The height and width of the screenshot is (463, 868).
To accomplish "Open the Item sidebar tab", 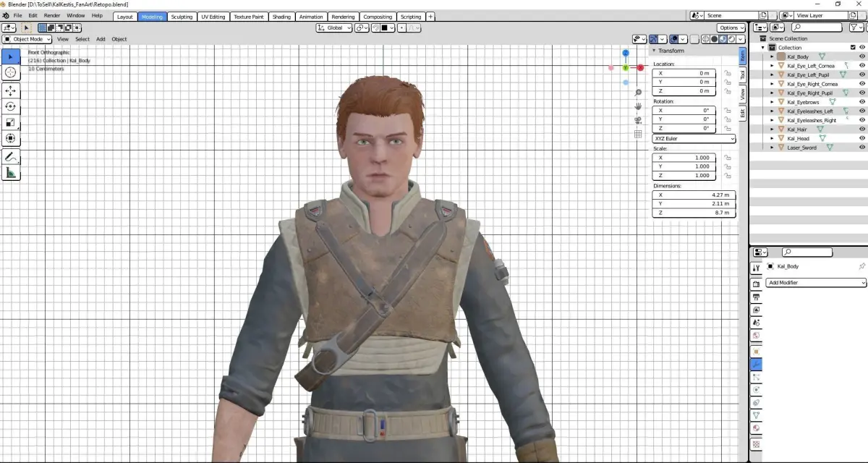I will tap(742, 56).
